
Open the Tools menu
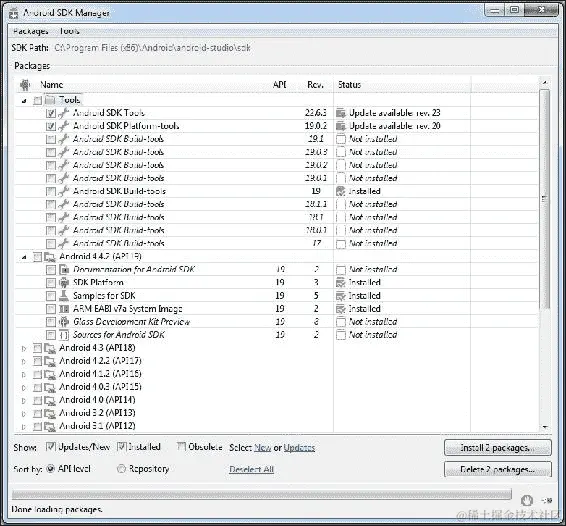[69, 31]
